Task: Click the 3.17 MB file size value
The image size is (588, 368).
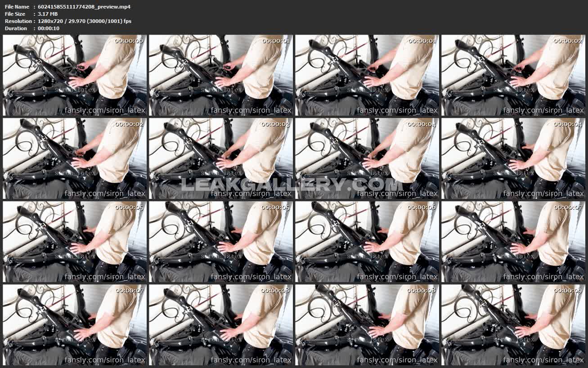Action: [48, 14]
